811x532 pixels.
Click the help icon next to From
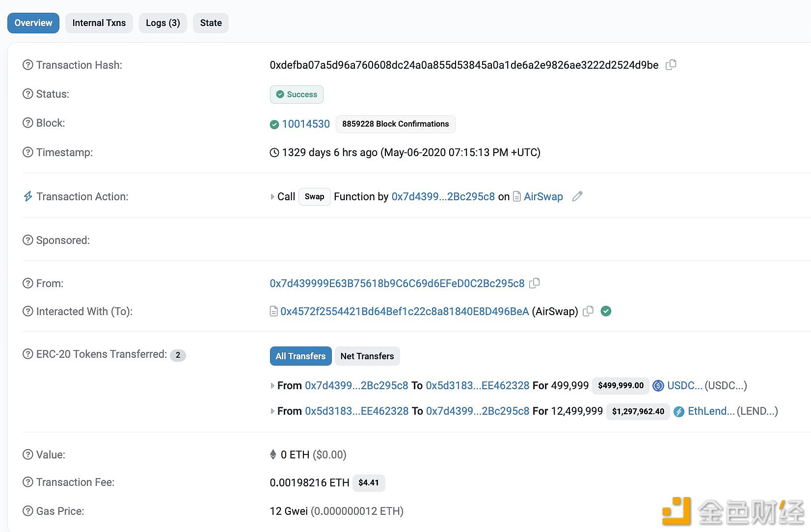[x=28, y=283]
